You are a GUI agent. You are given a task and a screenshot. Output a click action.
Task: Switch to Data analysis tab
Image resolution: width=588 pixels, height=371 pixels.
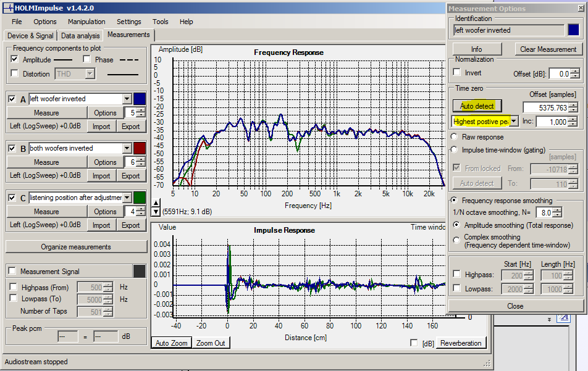point(80,36)
